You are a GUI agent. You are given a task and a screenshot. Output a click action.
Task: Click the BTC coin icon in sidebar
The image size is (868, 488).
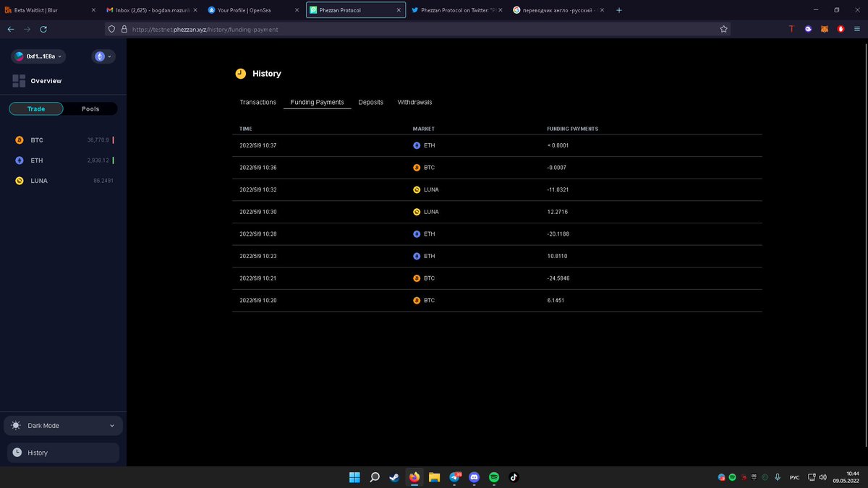[x=20, y=140]
